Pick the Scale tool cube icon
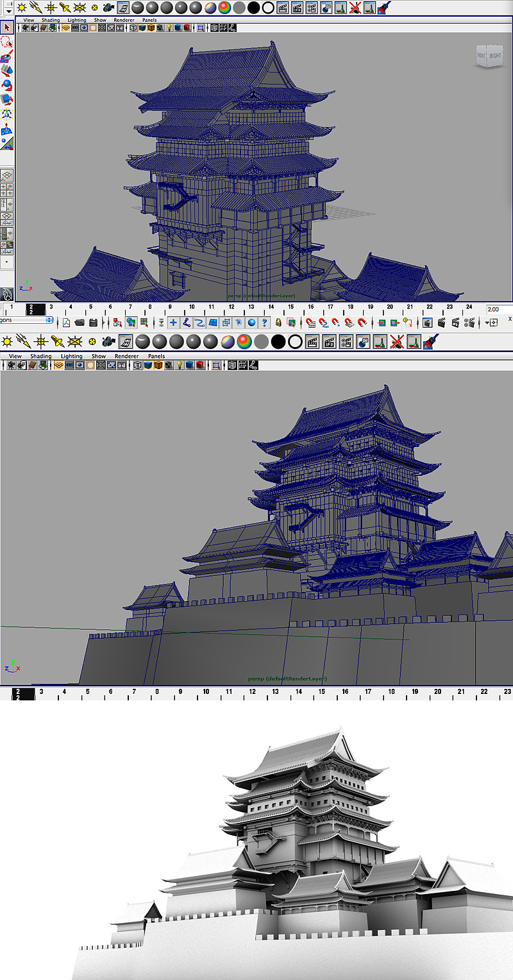 (x=7, y=99)
